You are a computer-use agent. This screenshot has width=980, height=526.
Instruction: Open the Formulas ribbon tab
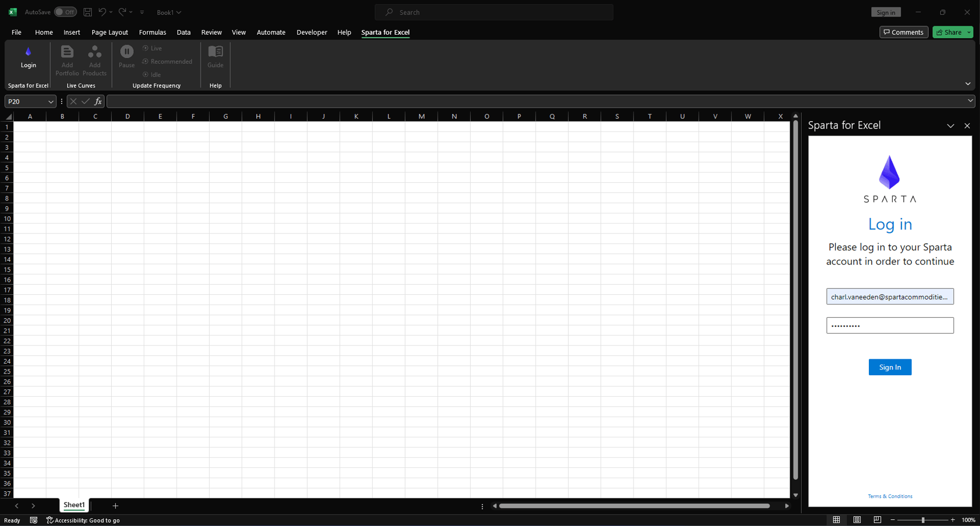point(152,32)
